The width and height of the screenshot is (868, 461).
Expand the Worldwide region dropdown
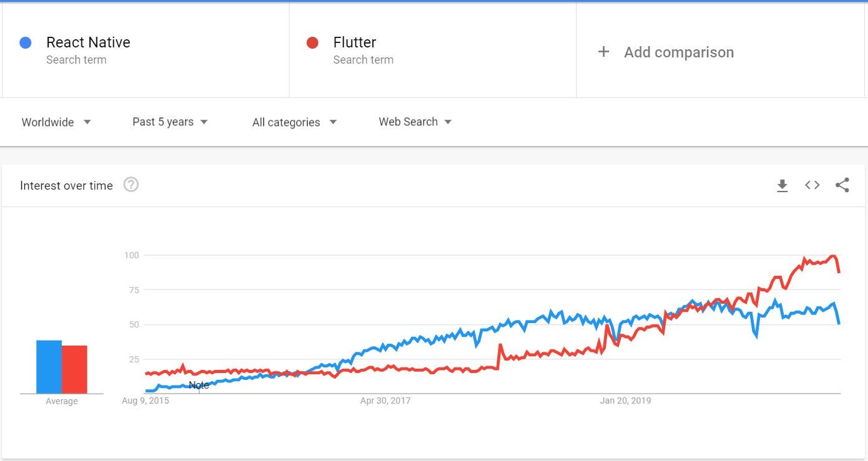click(x=56, y=122)
